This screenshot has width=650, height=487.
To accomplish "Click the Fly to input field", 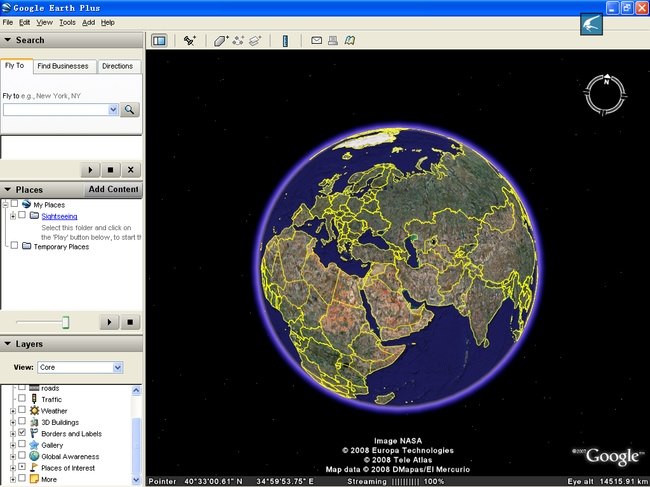I will 56,109.
